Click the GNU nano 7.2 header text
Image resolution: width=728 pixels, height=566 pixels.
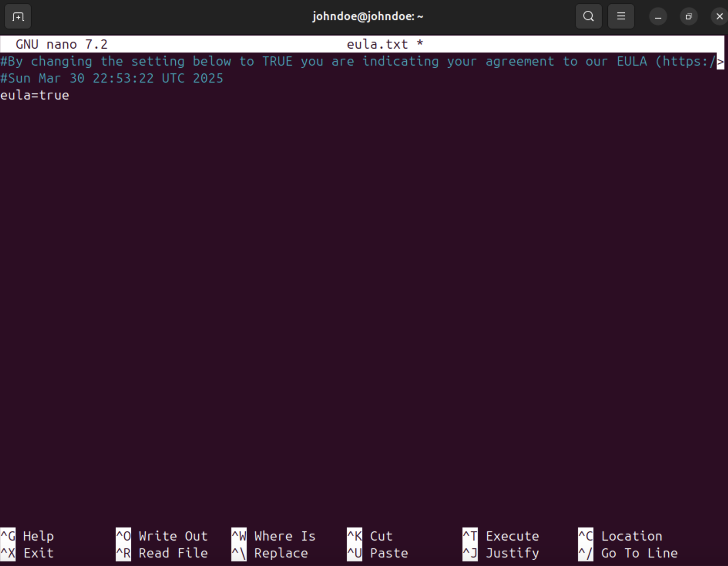tap(61, 44)
